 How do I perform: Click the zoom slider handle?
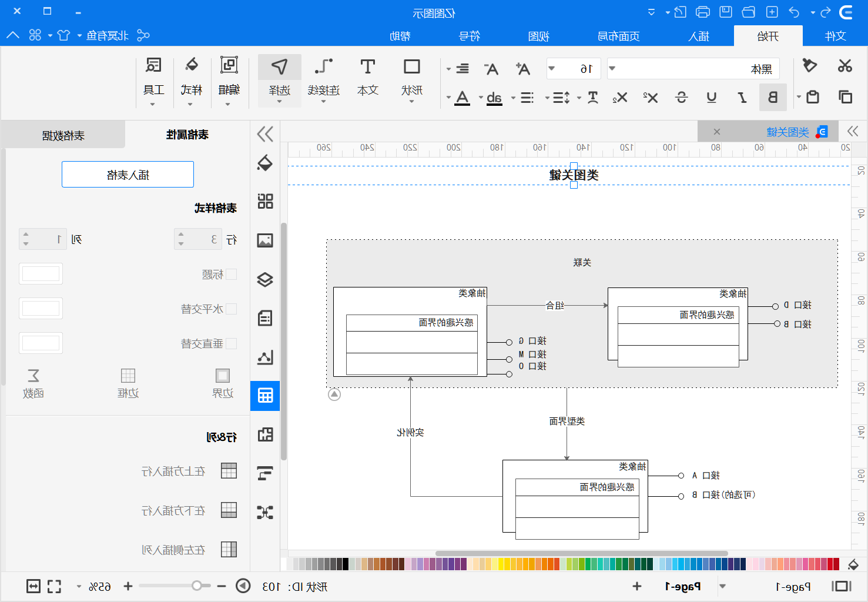[x=197, y=586]
